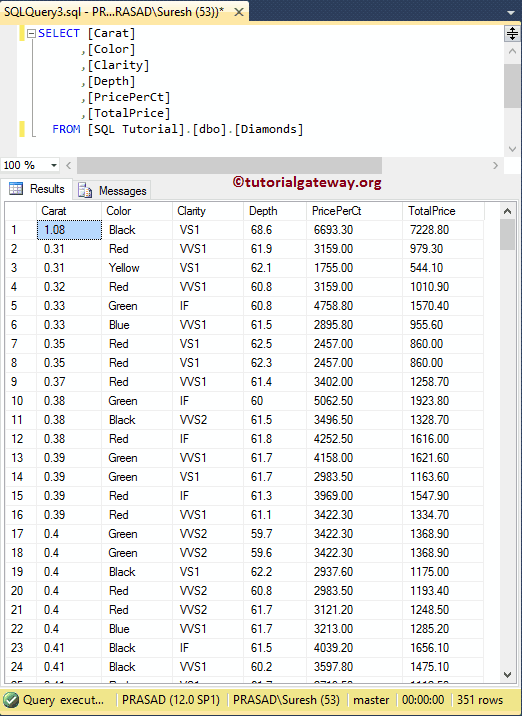Select PricePerCt cell 4158.00

(355, 458)
